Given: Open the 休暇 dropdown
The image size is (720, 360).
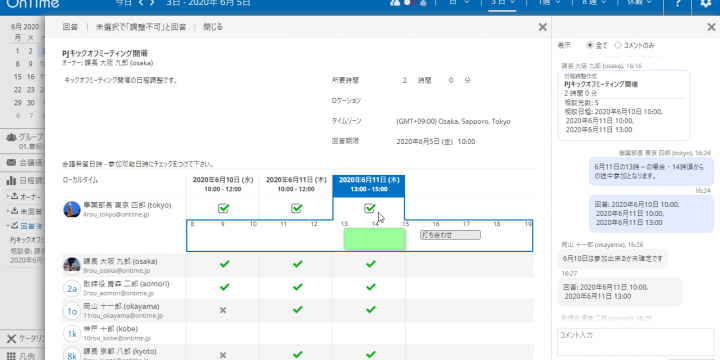Looking at the screenshot, I should [640, 2].
